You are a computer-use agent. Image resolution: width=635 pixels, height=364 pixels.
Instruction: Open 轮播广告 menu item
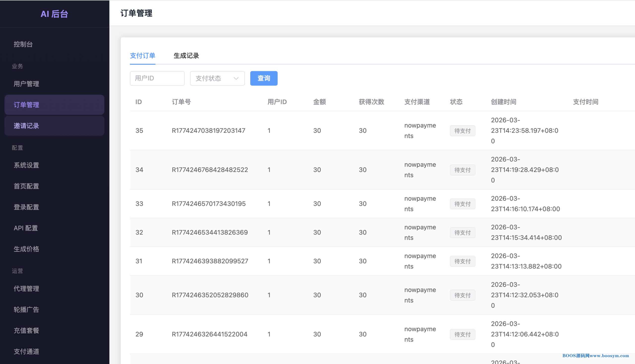pyautogui.click(x=26, y=309)
